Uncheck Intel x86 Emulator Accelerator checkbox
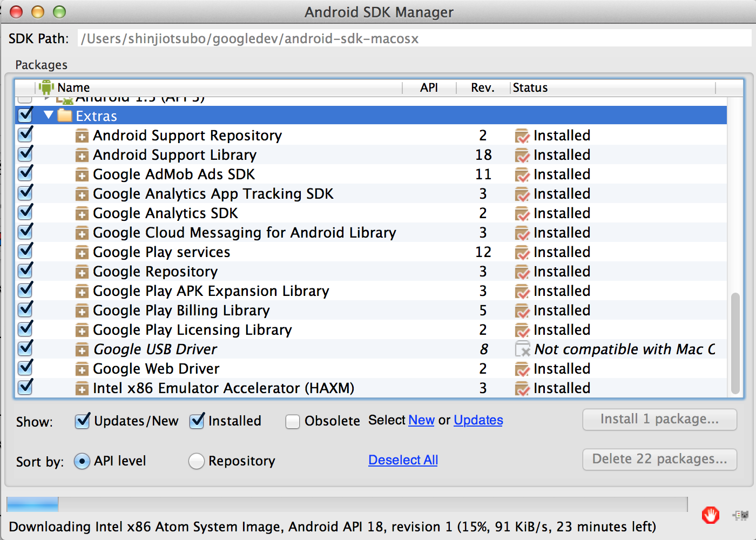The height and width of the screenshot is (540, 756). pyautogui.click(x=25, y=387)
